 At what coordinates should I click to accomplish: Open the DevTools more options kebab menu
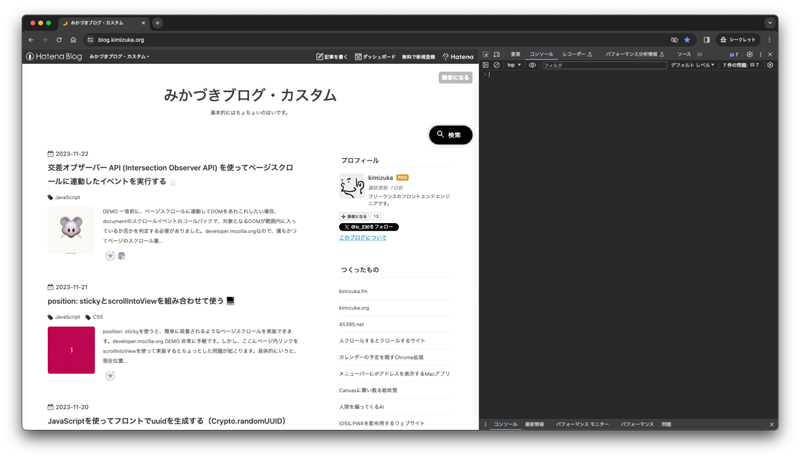760,54
